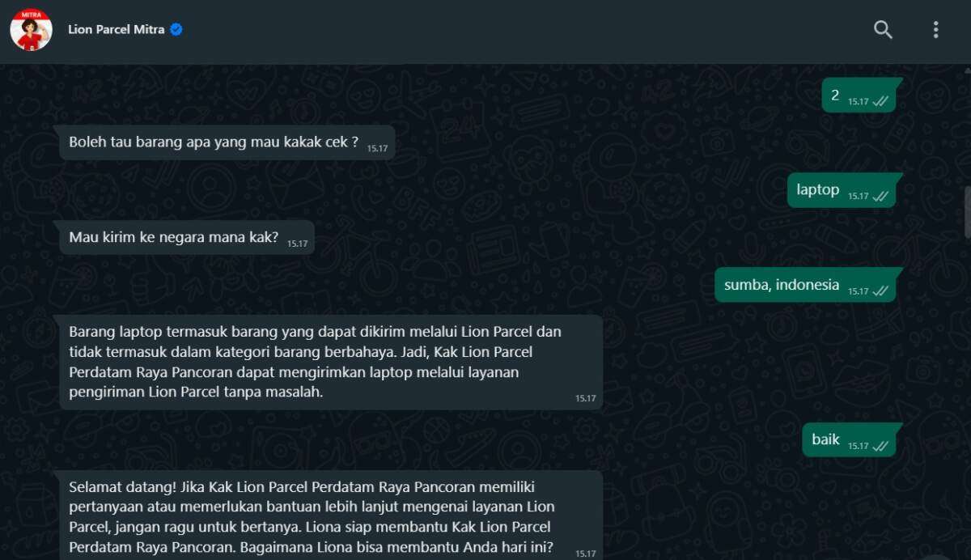The image size is (971, 560).
Task: Click delivery ticks on the "2" message
Action: [880, 102]
